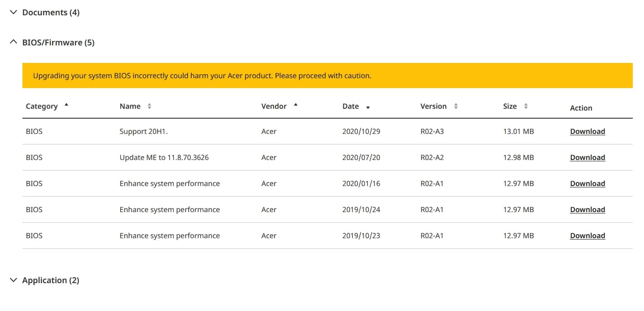This screenshot has height=311, width=644.
Task: Expand the Documents (4) section
Action: tap(13, 13)
